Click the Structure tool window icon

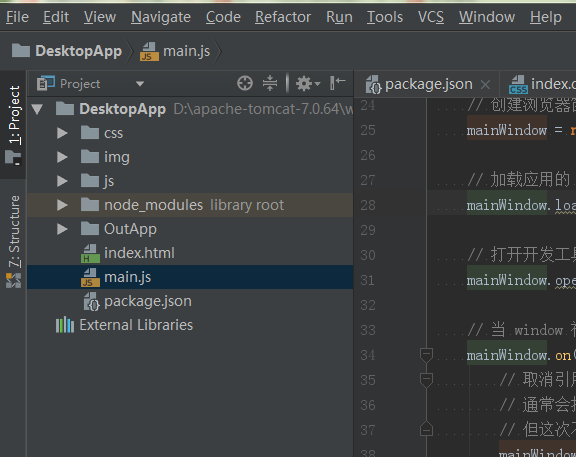tap(14, 281)
